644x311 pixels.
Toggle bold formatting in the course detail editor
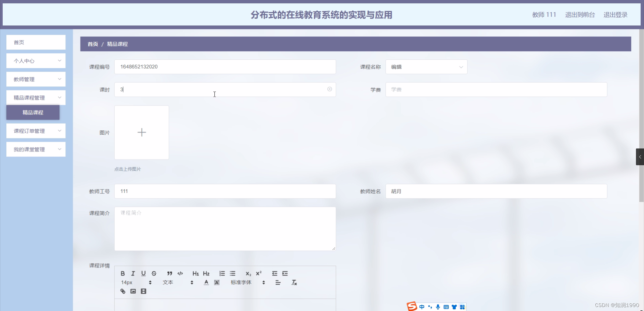tap(123, 273)
